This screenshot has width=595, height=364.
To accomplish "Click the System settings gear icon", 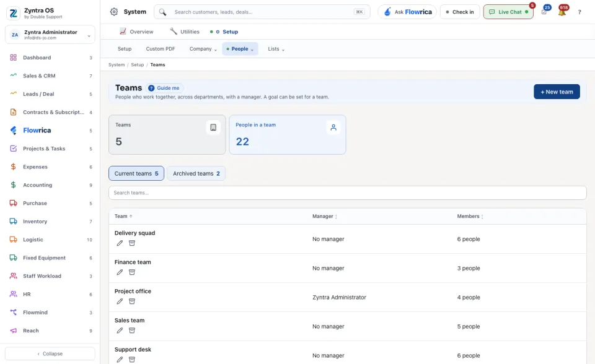I will (x=114, y=12).
